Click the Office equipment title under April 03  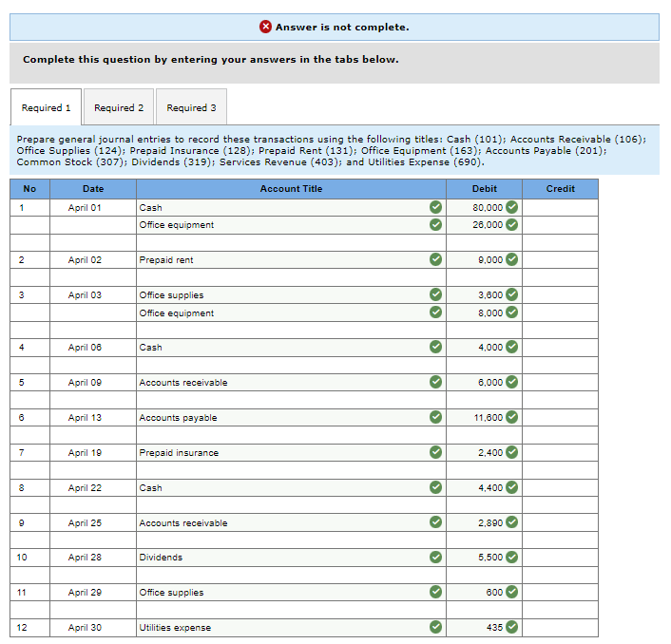point(177,313)
